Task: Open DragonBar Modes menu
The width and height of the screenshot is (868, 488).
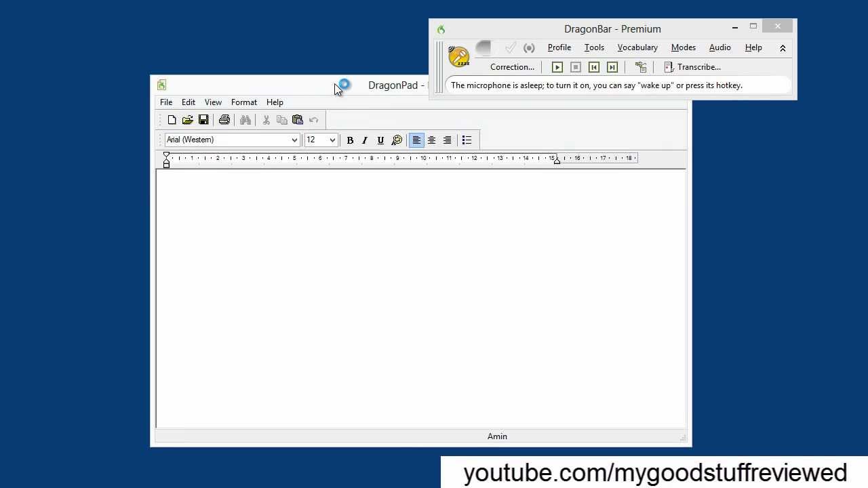Action: click(x=684, y=47)
